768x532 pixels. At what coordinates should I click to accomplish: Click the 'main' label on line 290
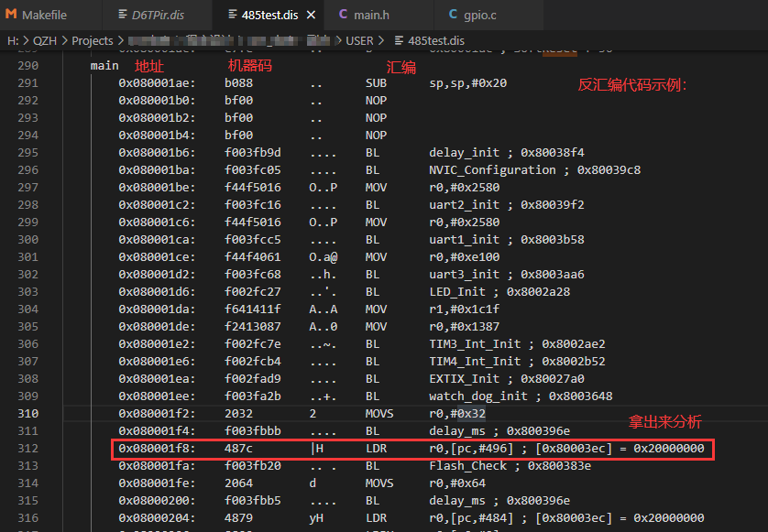(x=104, y=66)
